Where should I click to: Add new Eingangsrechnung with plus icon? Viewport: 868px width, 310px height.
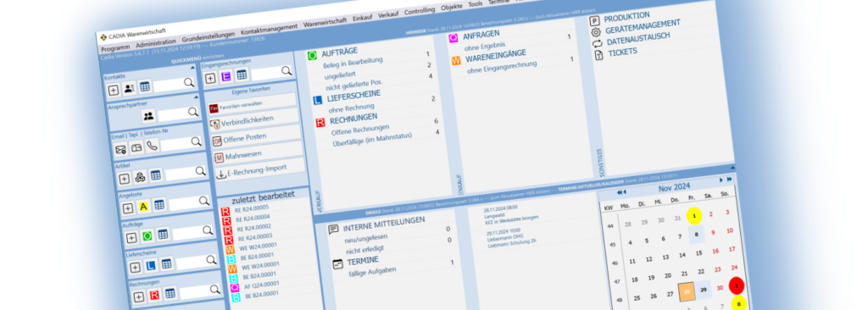[x=210, y=79]
